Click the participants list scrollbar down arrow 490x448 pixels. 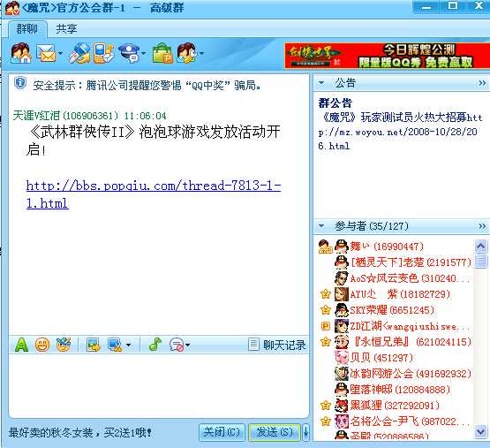(480, 432)
